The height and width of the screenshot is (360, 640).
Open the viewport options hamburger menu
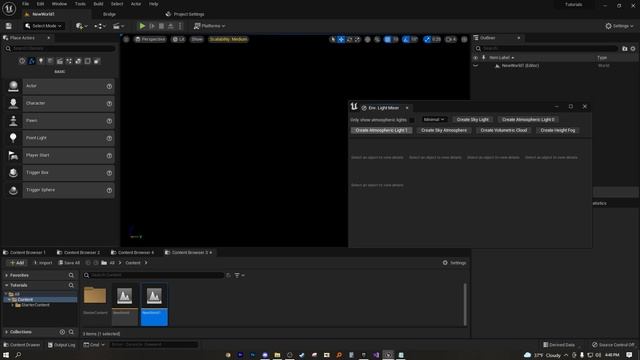(127, 40)
